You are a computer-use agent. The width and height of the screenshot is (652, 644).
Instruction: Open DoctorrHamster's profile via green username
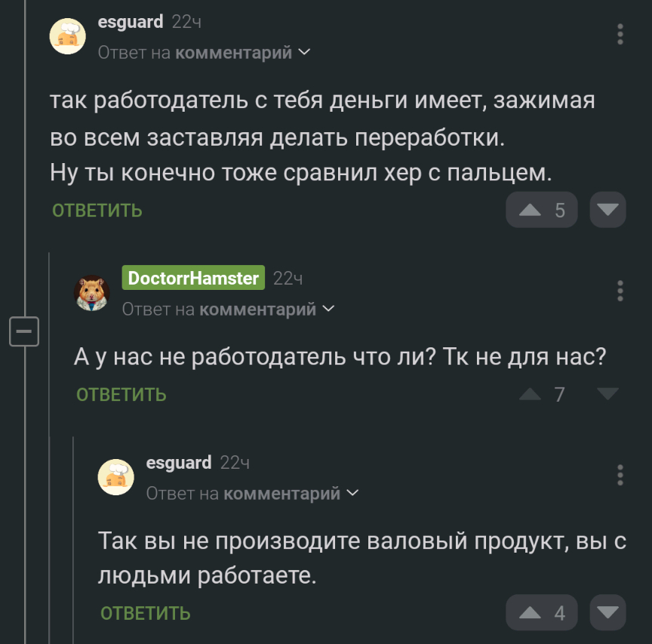(193, 278)
